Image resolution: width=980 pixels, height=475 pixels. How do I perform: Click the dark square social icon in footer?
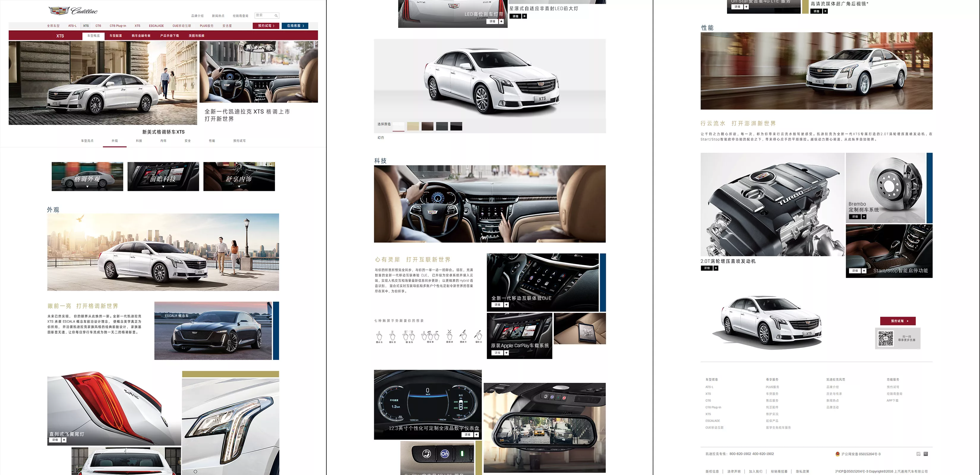[926, 454]
